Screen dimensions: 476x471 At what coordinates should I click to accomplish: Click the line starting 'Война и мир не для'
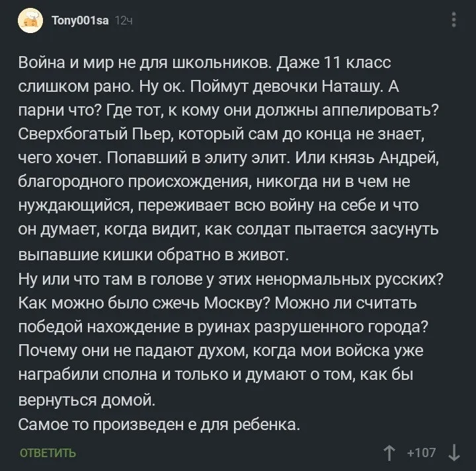(204, 63)
